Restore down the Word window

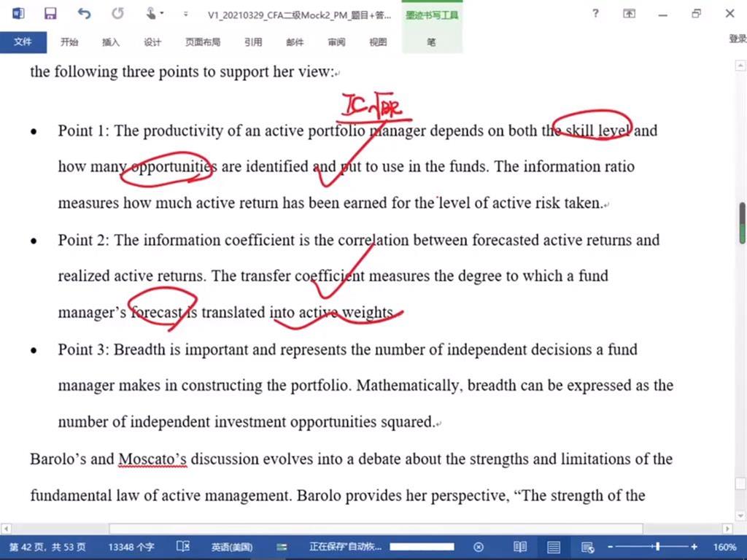[x=696, y=13]
